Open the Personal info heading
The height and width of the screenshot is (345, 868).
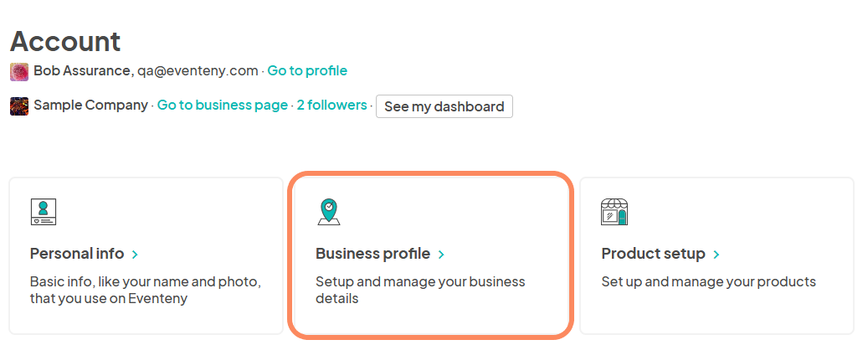[x=77, y=254]
